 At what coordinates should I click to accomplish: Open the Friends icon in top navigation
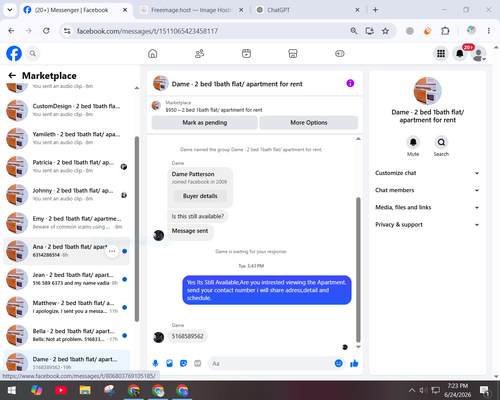pyautogui.click(x=199, y=53)
